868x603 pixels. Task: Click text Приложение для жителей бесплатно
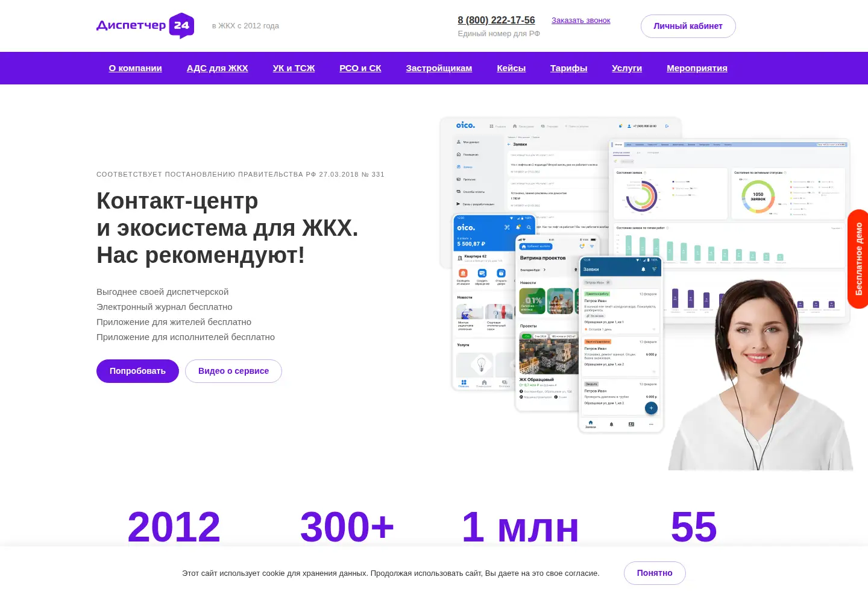click(x=174, y=322)
